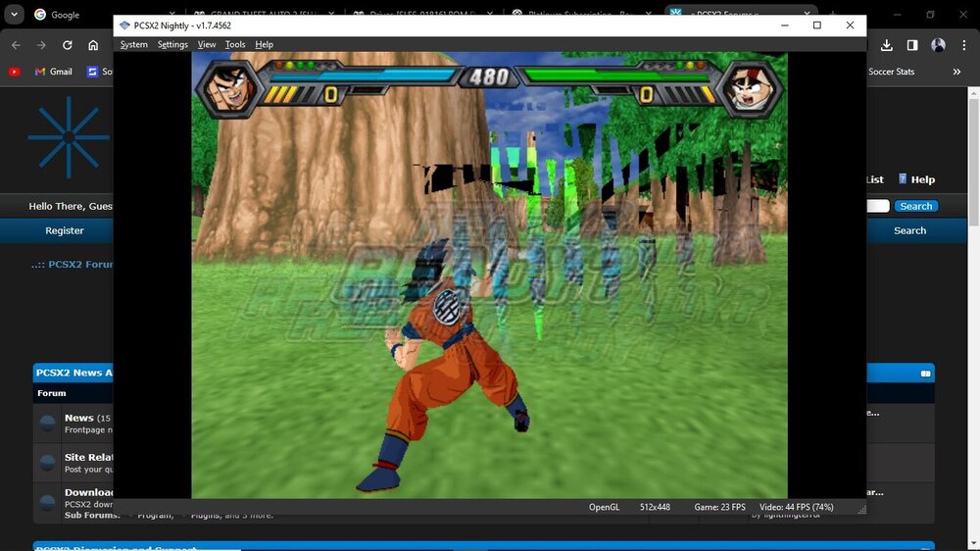The image size is (980, 551).
Task: Open the Settings menu in PCSX2
Action: [x=172, y=45]
